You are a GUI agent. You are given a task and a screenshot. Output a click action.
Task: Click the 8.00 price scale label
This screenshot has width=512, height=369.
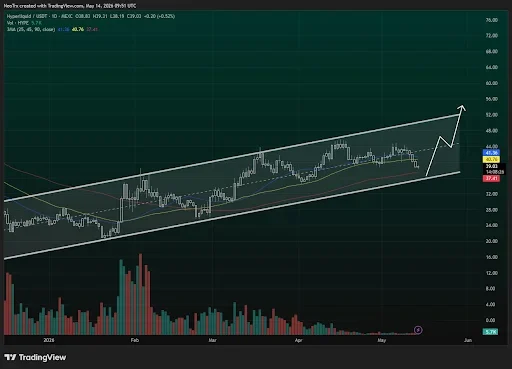(x=490, y=289)
